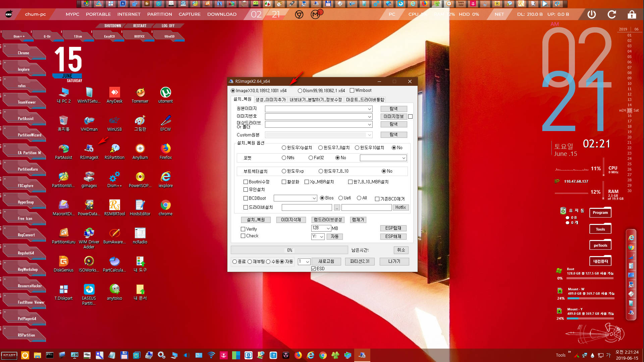The image size is (644, 362).
Task: Open WIM Driver Adder icon
Action: tap(89, 238)
